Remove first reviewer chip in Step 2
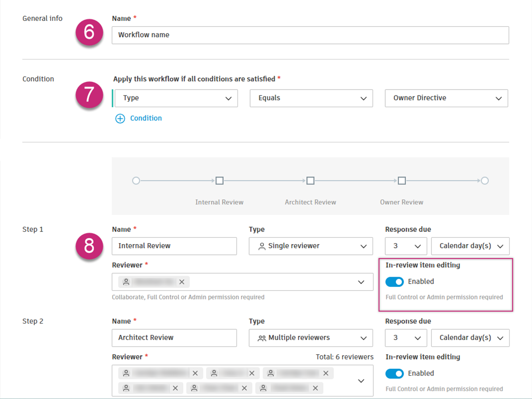Image resolution: width=532 pixels, height=399 pixels. point(195,374)
